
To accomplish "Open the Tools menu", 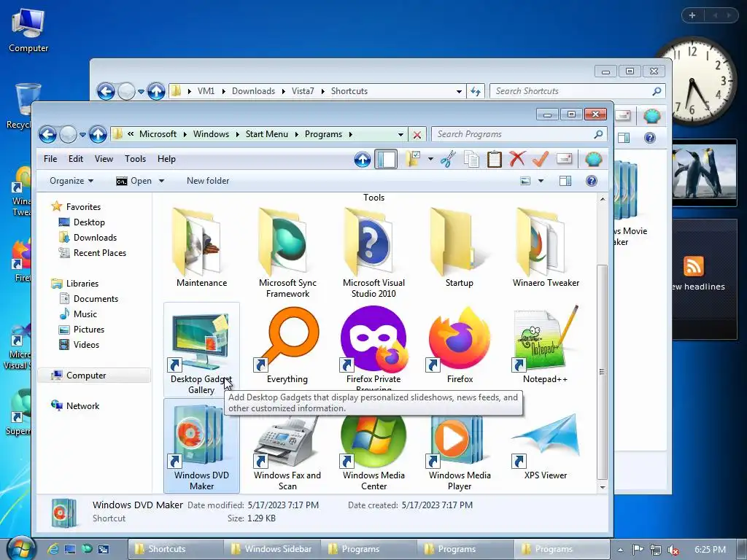I will [135, 159].
